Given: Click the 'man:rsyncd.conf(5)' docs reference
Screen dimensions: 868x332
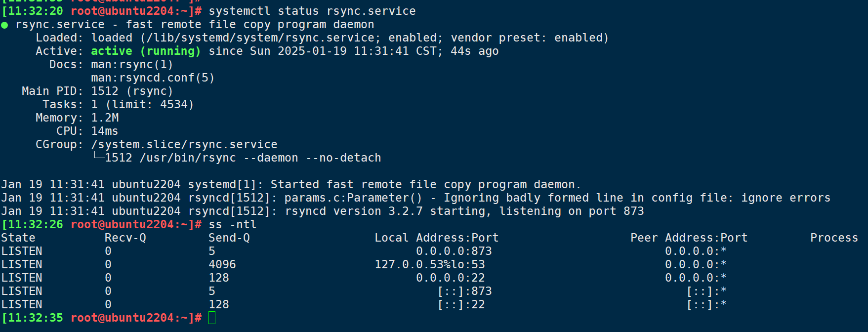Looking at the screenshot, I should pyautogui.click(x=153, y=78).
